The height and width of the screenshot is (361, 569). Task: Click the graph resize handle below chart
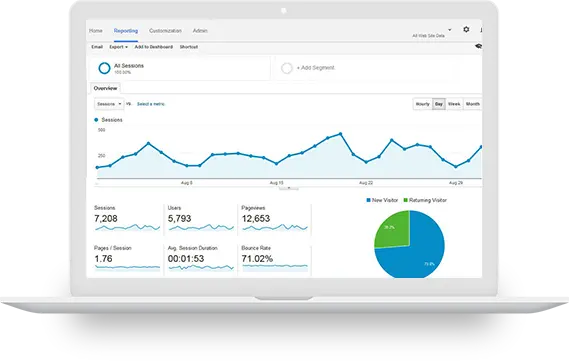(289, 188)
